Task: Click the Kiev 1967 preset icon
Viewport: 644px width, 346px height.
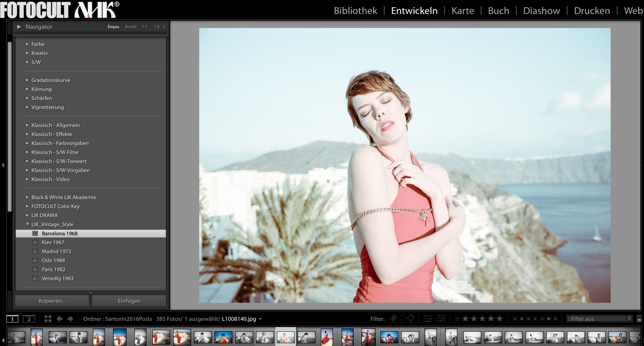Action: click(x=35, y=243)
